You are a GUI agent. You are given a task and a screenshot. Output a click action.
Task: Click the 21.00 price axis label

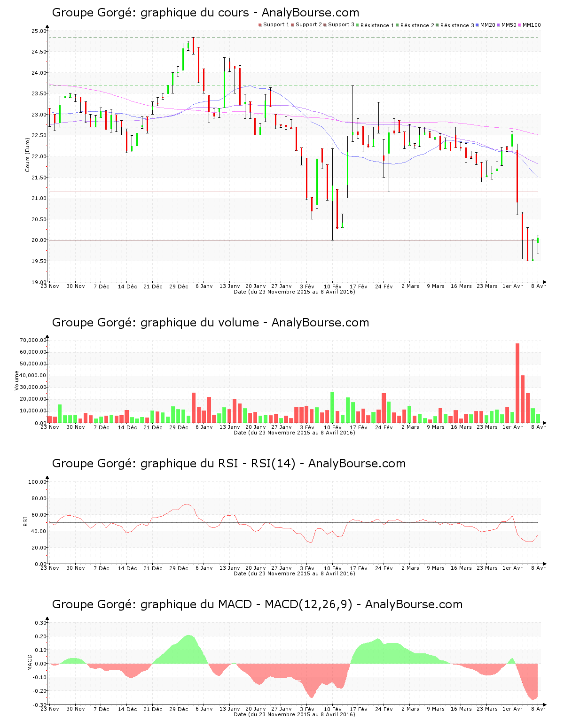39,199
